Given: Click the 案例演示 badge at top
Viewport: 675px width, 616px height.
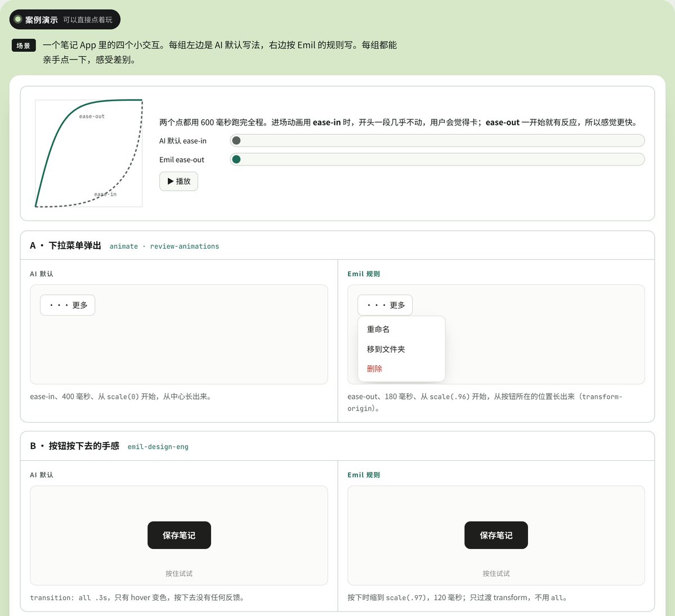Looking at the screenshot, I should [65, 20].
